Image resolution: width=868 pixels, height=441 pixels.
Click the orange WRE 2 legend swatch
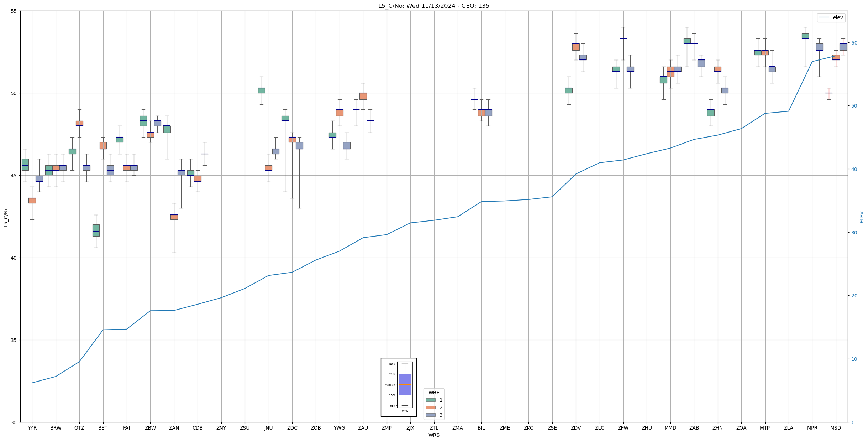coord(430,408)
